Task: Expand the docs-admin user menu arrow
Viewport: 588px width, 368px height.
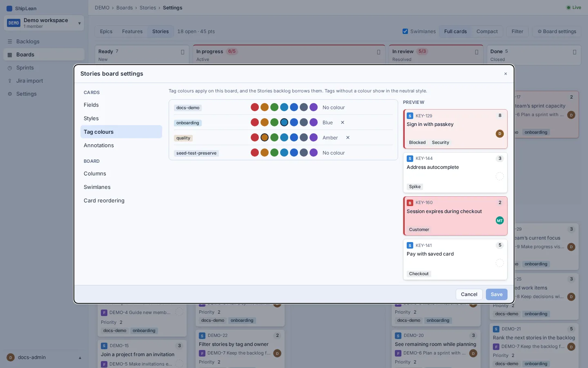Action: (x=80, y=358)
